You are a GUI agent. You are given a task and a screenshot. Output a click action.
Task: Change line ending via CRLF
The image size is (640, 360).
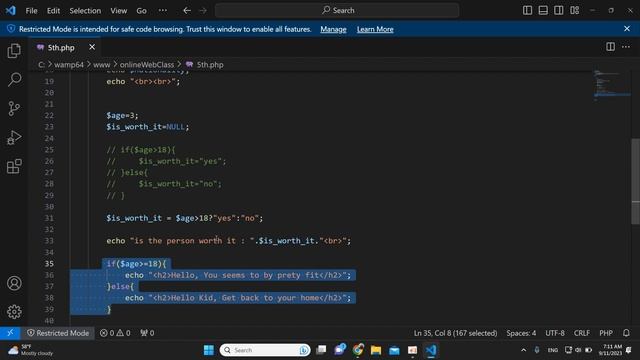(582, 333)
